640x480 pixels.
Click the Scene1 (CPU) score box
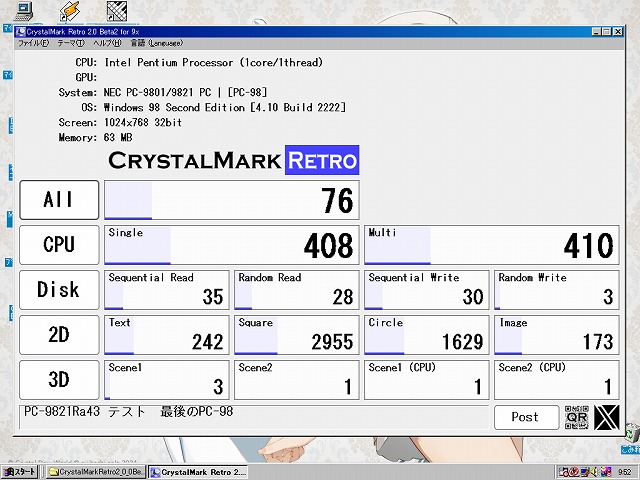[x=427, y=380]
